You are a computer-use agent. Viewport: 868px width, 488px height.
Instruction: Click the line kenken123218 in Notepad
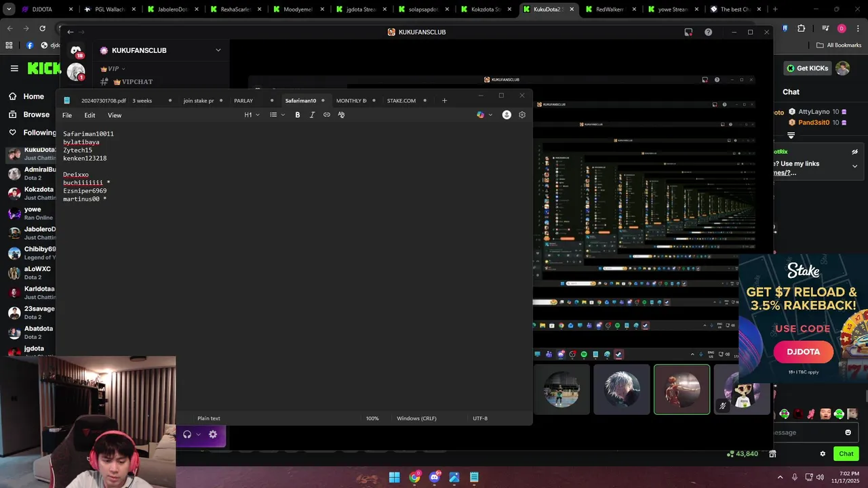[x=85, y=159]
